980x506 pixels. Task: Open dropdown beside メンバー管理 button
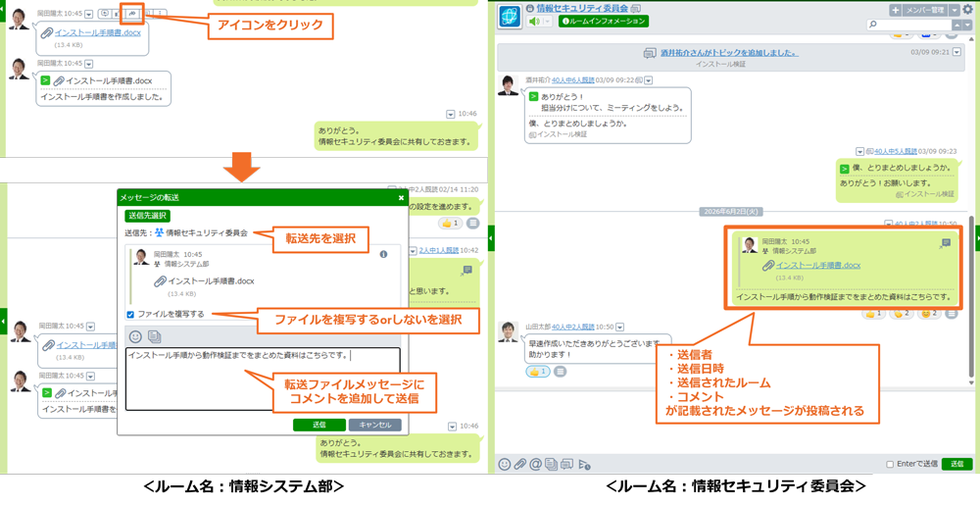click(x=955, y=10)
